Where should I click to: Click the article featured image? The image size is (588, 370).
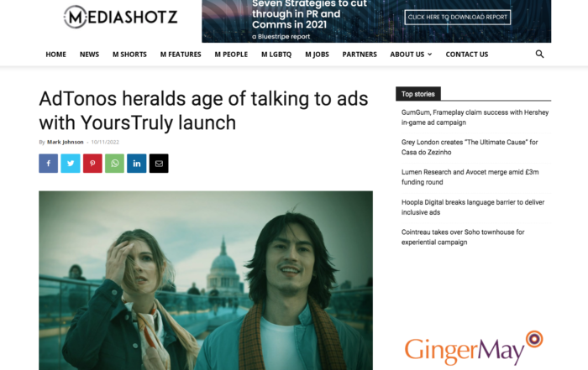coord(206,280)
